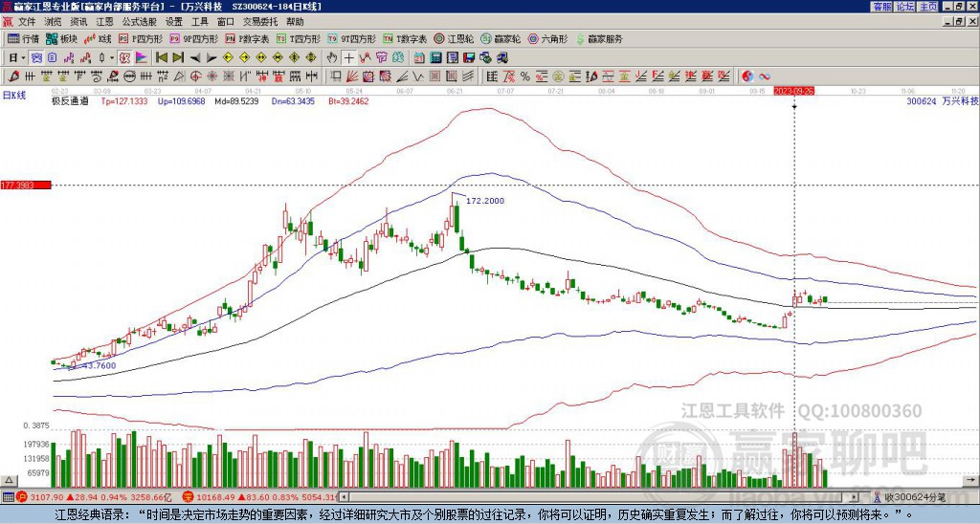
Task: Click the 172.2000 high price label
Action: [x=485, y=201]
